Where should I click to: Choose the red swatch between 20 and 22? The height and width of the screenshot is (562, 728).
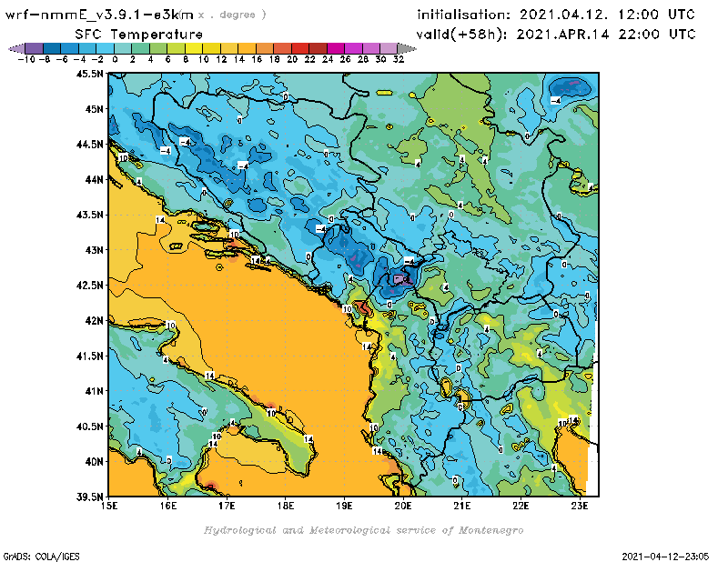300,48
